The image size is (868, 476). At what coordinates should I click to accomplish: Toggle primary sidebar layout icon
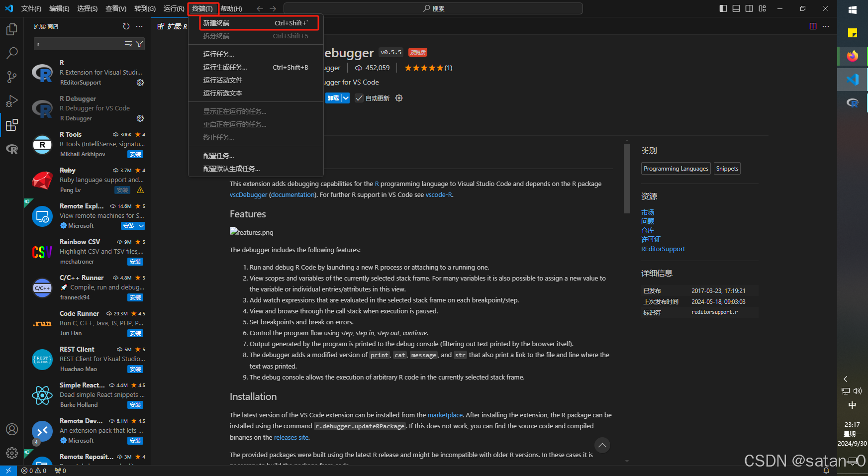click(x=723, y=8)
